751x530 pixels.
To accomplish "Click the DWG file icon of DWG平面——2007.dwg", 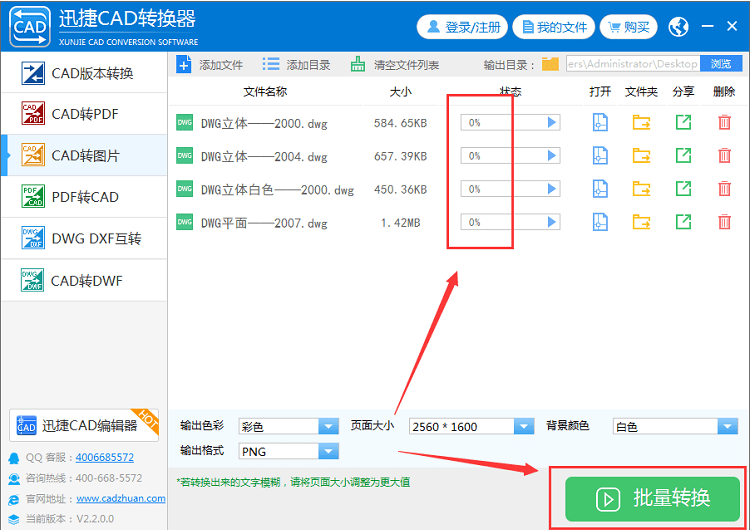I will pyautogui.click(x=184, y=222).
